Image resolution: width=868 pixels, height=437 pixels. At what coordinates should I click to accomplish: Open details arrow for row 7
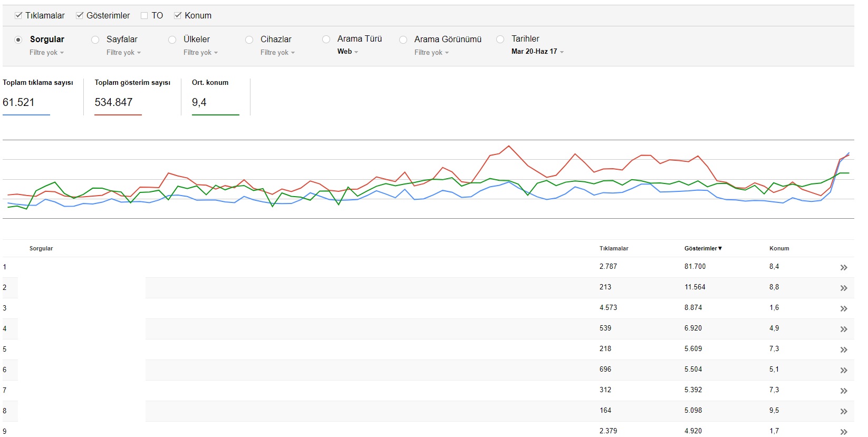[844, 391]
